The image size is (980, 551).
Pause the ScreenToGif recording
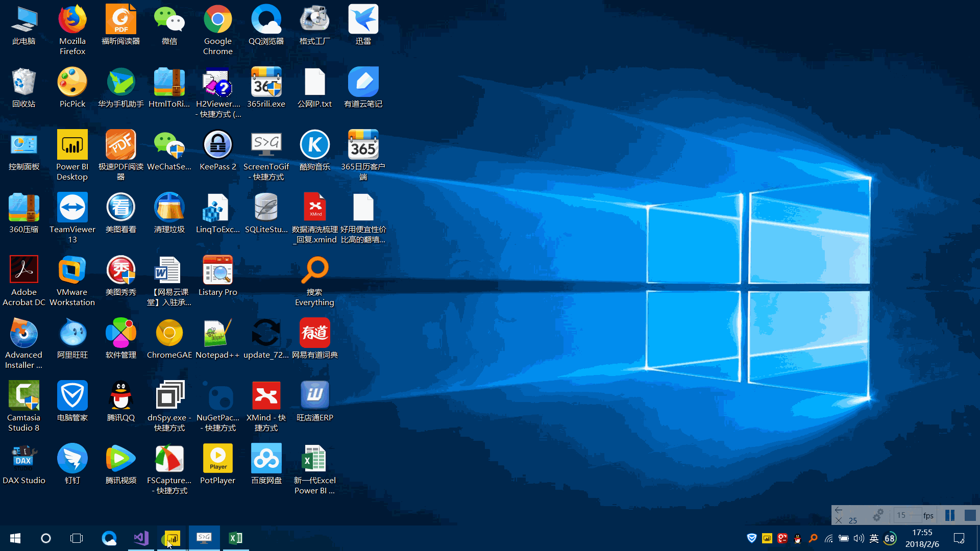point(950,515)
